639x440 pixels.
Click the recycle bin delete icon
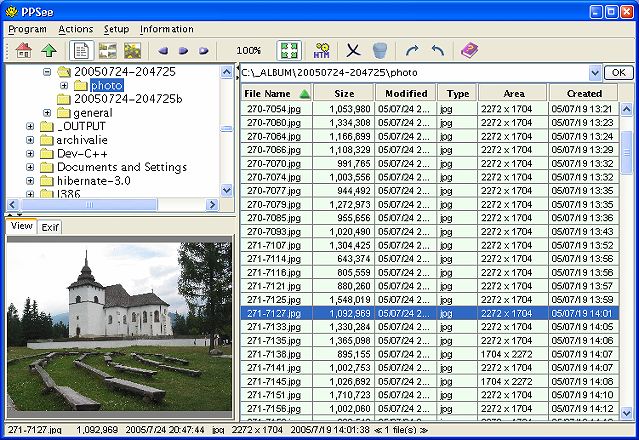pyautogui.click(x=379, y=50)
